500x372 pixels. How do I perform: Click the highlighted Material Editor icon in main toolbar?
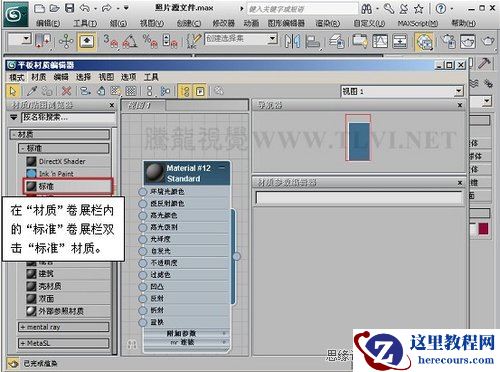click(x=424, y=42)
